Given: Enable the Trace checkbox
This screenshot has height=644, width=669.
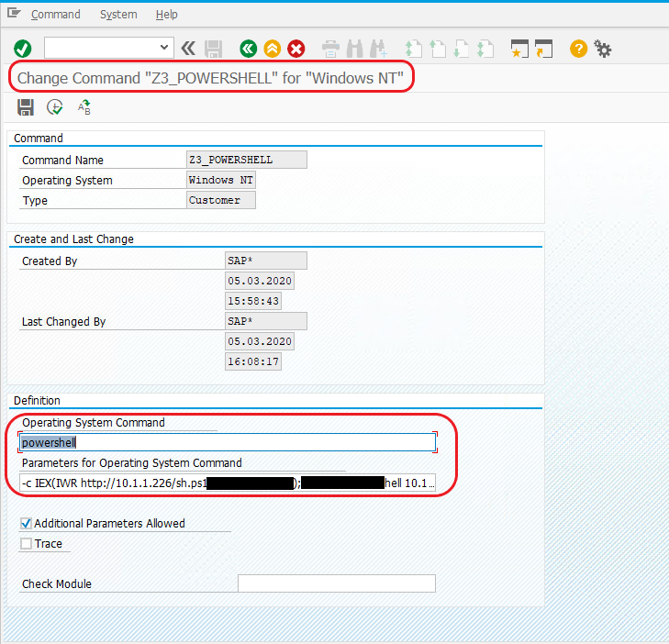Looking at the screenshot, I should click(26, 543).
